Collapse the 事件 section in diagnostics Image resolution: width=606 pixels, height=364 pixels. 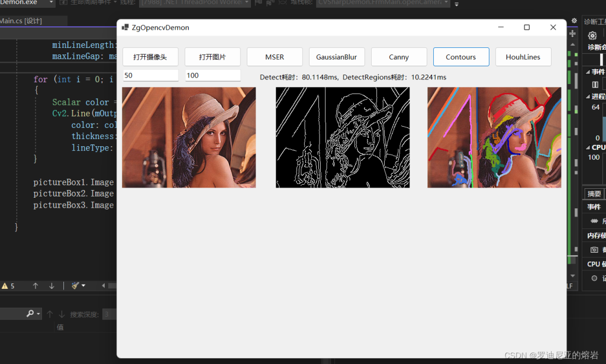click(588, 72)
